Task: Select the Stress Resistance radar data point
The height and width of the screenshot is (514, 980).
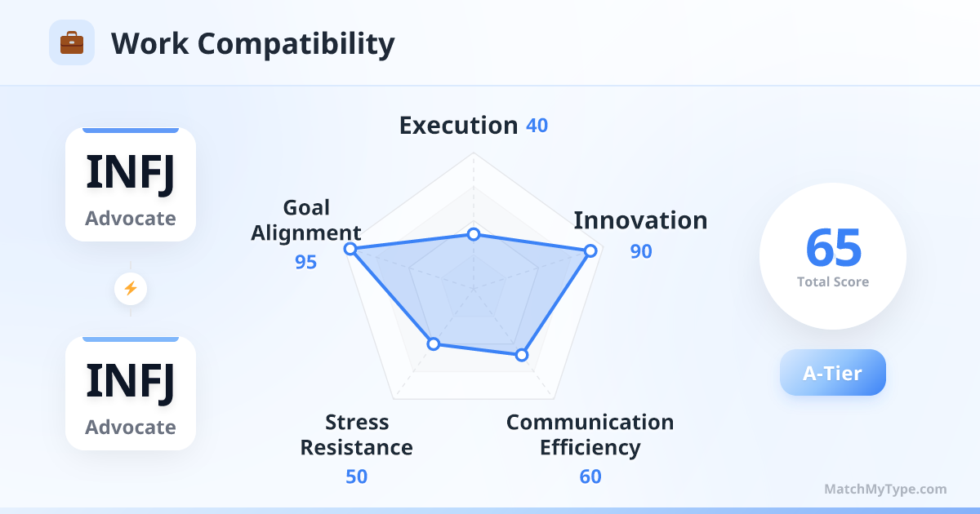Action: (434, 344)
